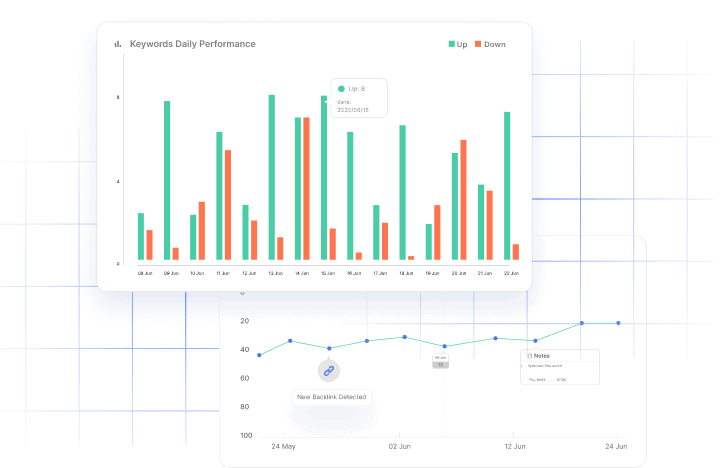Select the orange Down bar for 16 Jun
This screenshot has height=468, width=726.
coord(359,256)
